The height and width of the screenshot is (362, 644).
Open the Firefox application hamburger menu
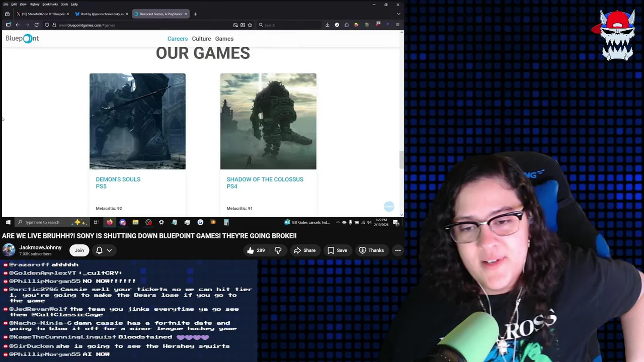point(397,25)
